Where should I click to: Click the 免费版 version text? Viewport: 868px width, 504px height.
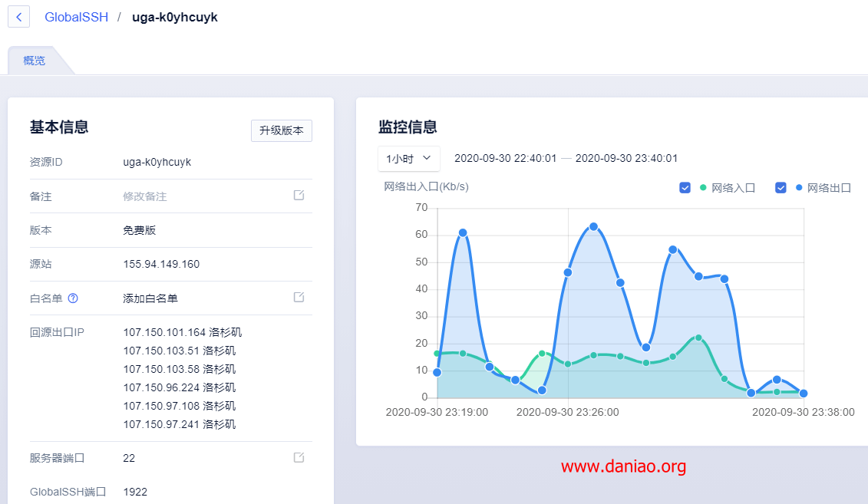coord(140,230)
